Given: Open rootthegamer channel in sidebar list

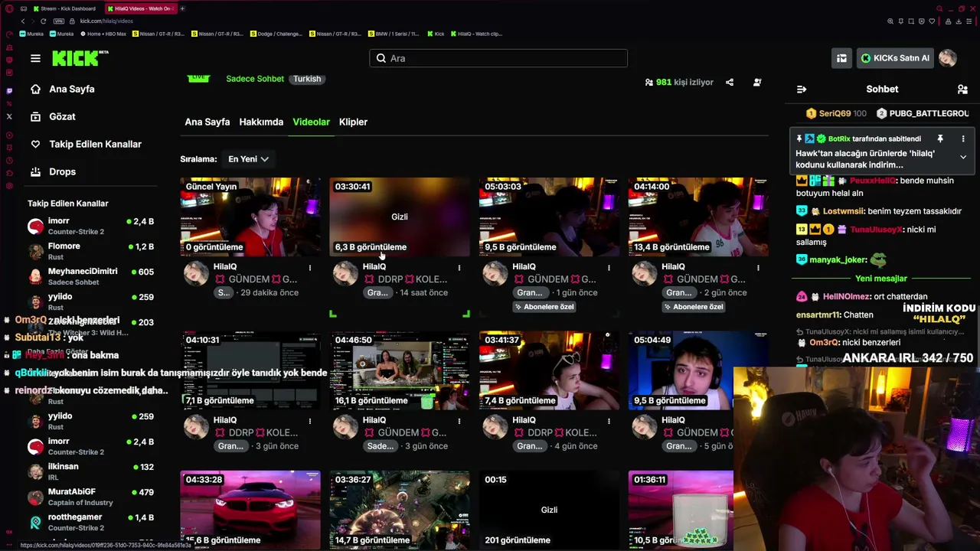Looking at the screenshot, I should [x=90, y=522].
